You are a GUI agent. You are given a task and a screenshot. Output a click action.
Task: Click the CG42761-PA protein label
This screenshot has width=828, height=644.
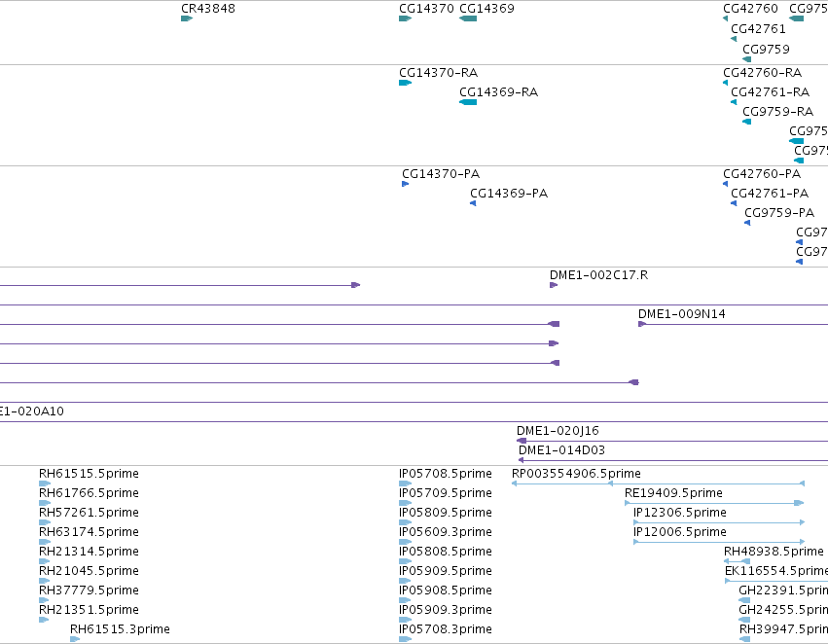coord(770,194)
